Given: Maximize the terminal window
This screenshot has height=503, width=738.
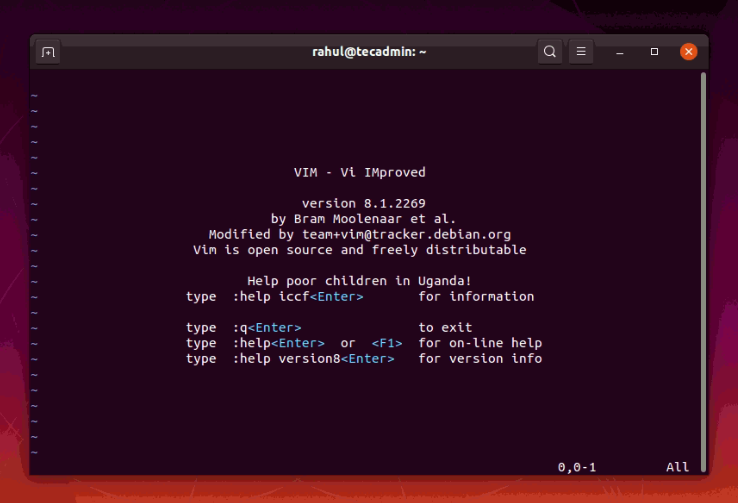Looking at the screenshot, I should pyautogui.click(x=654, y=51).
